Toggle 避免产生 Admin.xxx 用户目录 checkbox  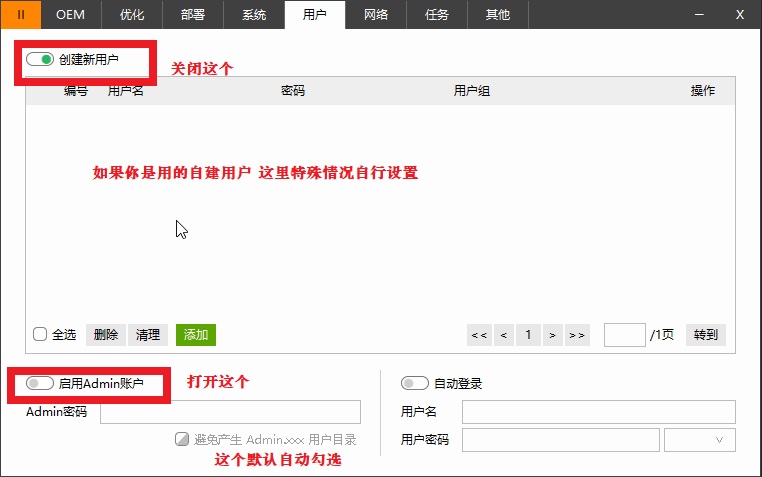pos(181,439)
